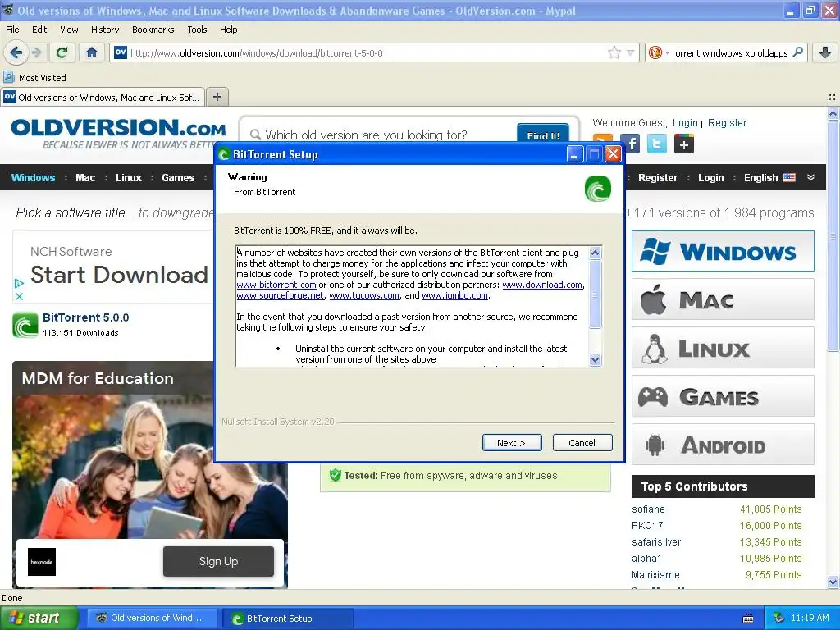This screenshot has height=630, width=840.
Task: Go back with the browser back arrow
Action: click(16, 52)
